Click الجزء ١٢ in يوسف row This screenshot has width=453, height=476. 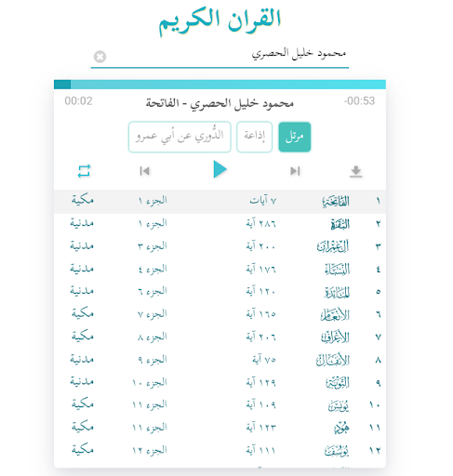[150, 450]
